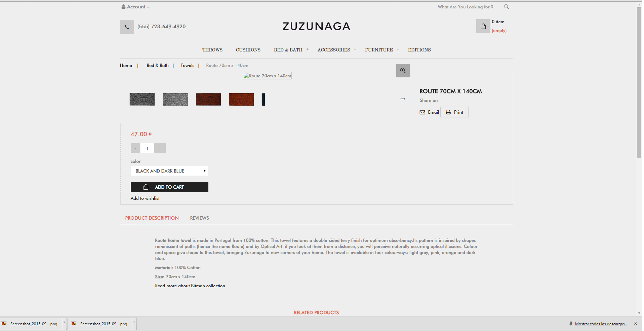The height and width of the screenshot is (331, 644).
Task: Switch to the Product Description tab
Action: pos(152,218)
